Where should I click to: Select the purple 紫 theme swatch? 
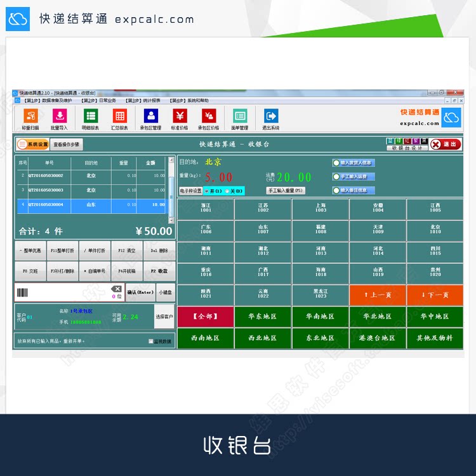(x=416, y=141)
